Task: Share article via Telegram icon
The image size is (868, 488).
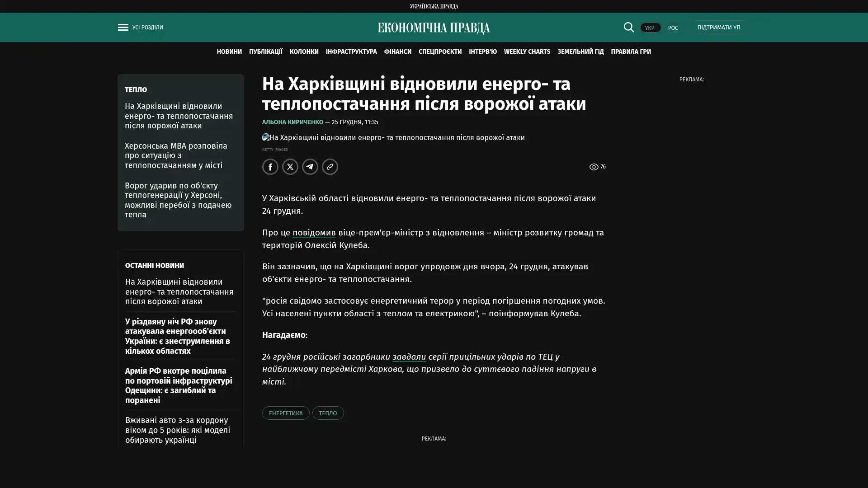Action: [310, 167]
